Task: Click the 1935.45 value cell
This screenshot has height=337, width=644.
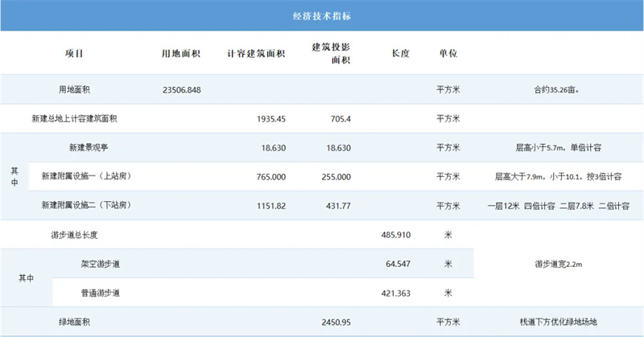Action: click(270, 119)
